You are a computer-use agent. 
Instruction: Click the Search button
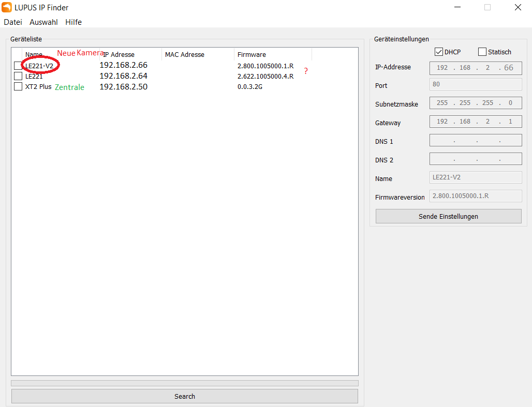tap(185, 396)
